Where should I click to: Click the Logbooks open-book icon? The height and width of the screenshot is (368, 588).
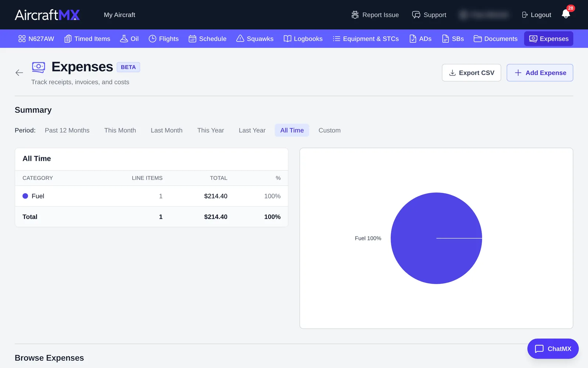pos(287,39)
